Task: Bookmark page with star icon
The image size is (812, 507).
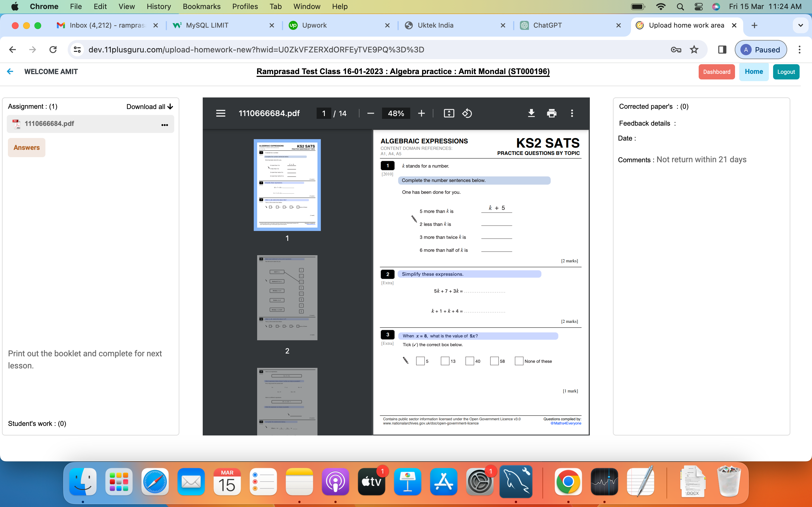Action: 694,50
